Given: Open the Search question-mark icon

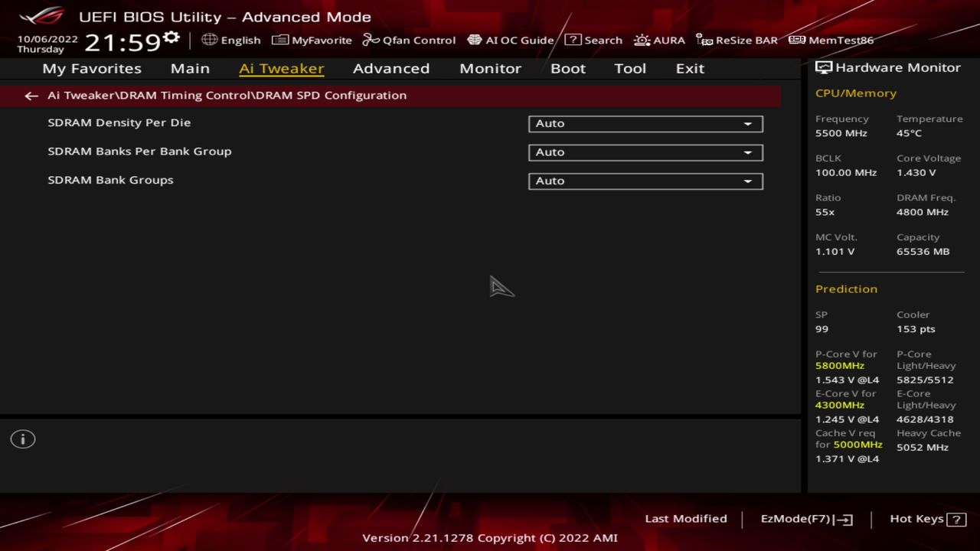Looking at the screenshot, I should [573, 40].
